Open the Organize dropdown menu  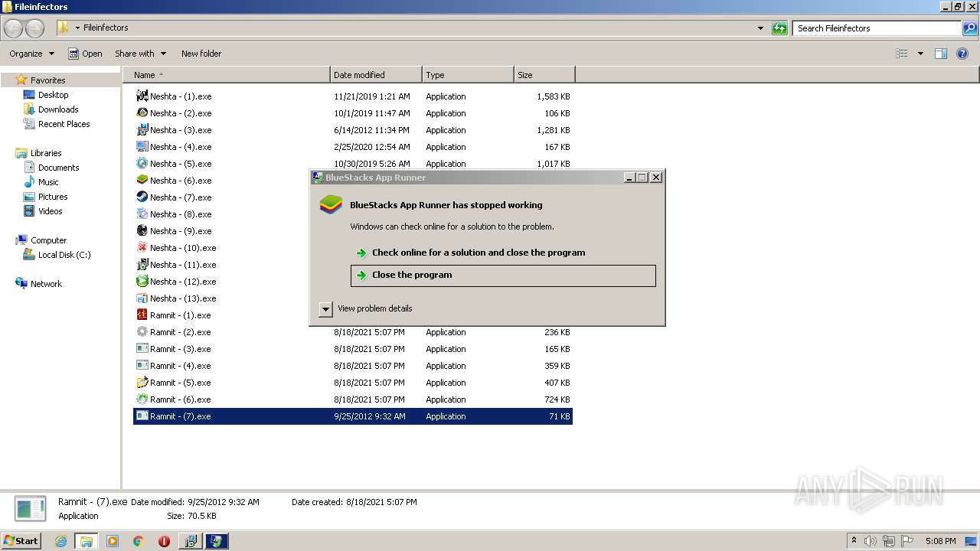(x=31, y=54)
